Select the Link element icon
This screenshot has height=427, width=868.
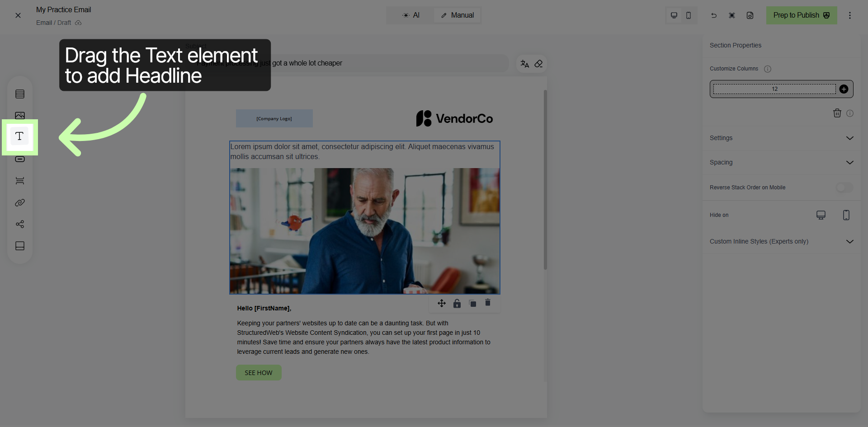coord(20,202)
